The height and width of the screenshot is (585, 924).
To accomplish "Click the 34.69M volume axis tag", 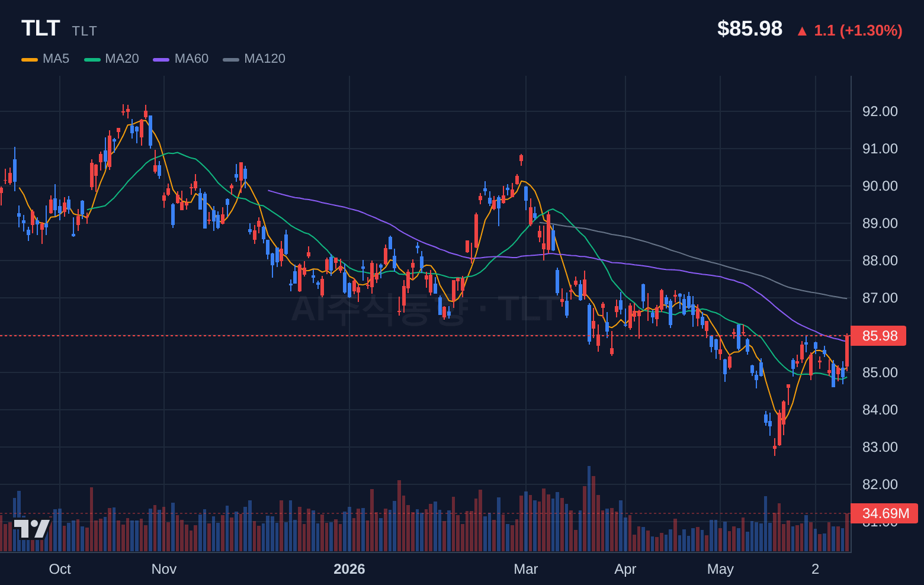I will coord(884,513).
